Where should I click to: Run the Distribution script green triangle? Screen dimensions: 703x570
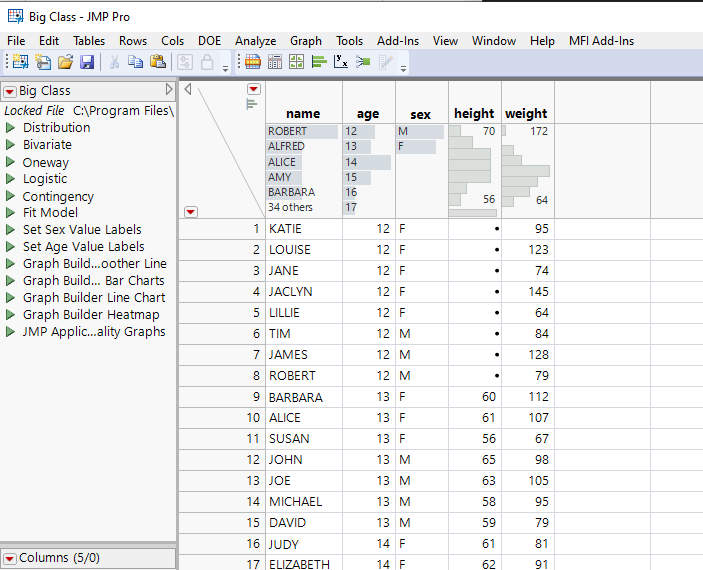11,128
